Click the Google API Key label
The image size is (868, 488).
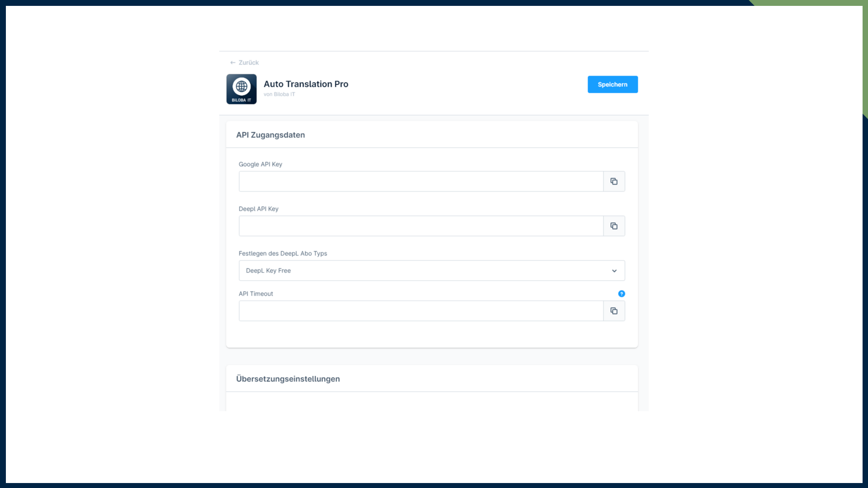(x=260, y=164)
